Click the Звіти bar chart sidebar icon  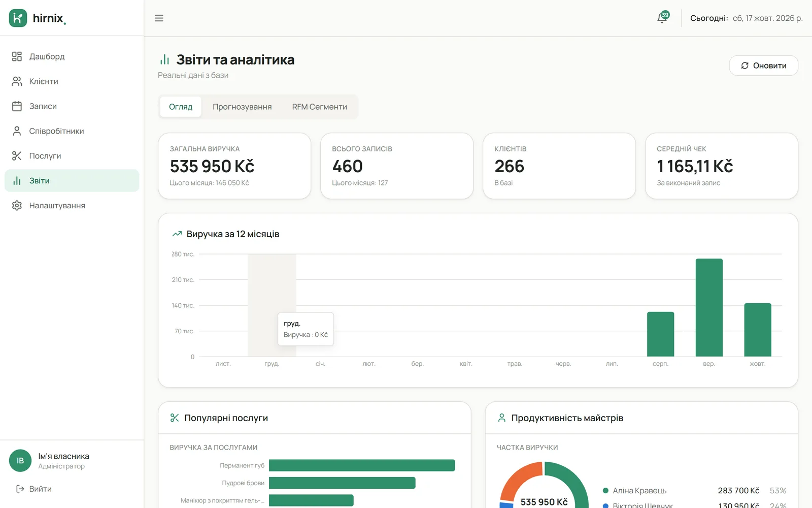pyautogui.click(x=17, y=181)
